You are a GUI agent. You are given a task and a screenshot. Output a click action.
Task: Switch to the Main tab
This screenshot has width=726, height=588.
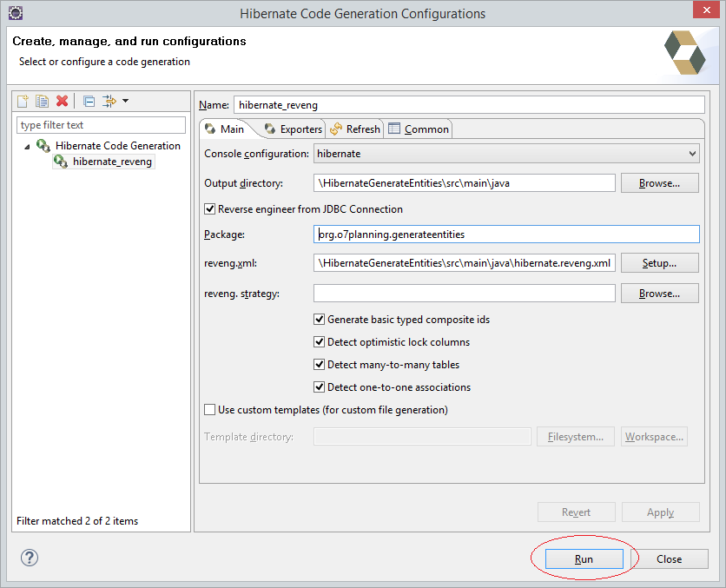coord(226,129)
